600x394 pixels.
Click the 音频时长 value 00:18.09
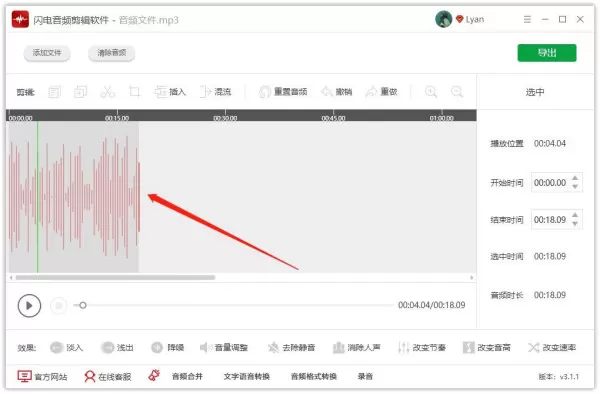(550, 295)
